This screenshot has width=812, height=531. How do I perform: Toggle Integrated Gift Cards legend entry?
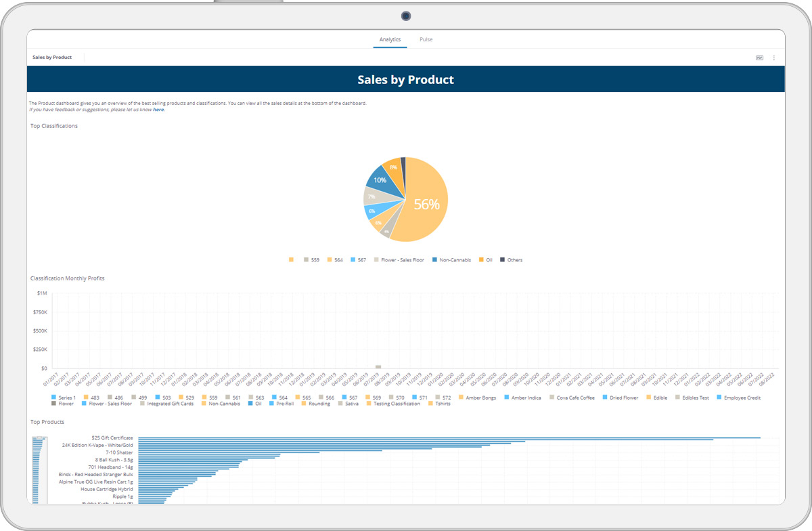click(x=166, y=404)
